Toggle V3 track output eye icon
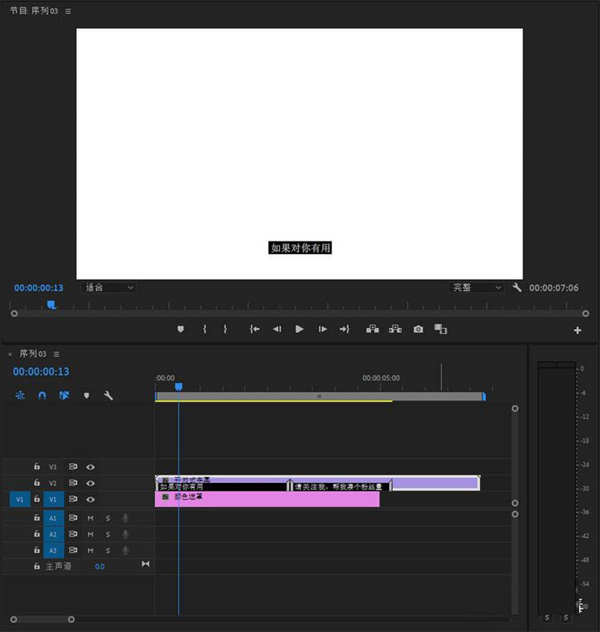 pos(90,467)
